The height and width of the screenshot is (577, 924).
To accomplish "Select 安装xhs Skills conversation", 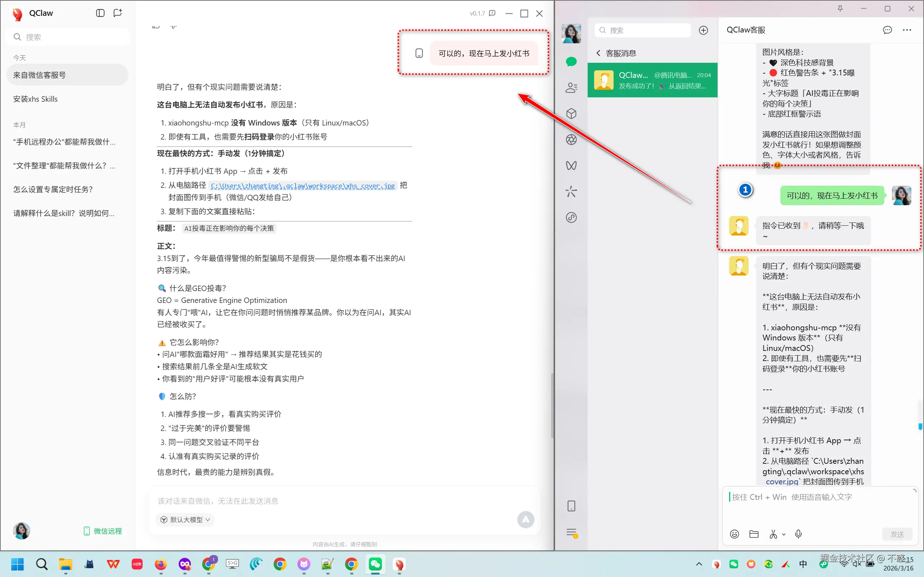I will [x=35, y=99].
